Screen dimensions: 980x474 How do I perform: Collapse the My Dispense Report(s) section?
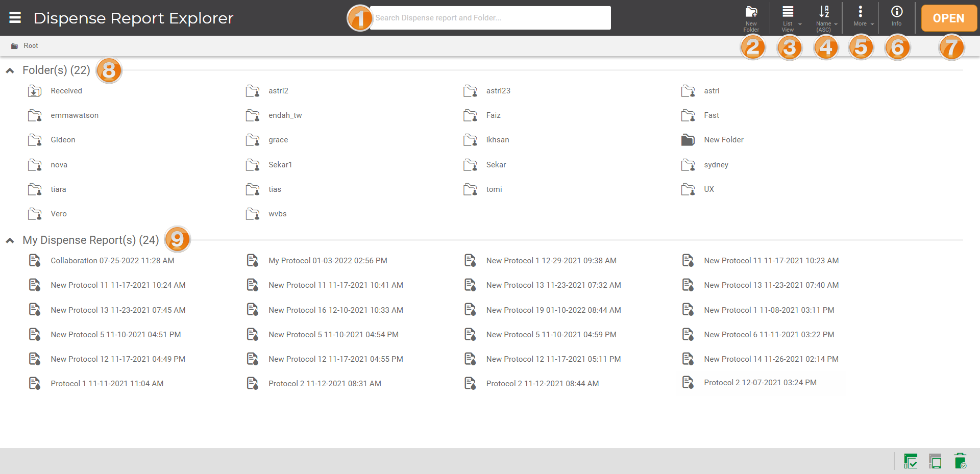click(10, 240)
